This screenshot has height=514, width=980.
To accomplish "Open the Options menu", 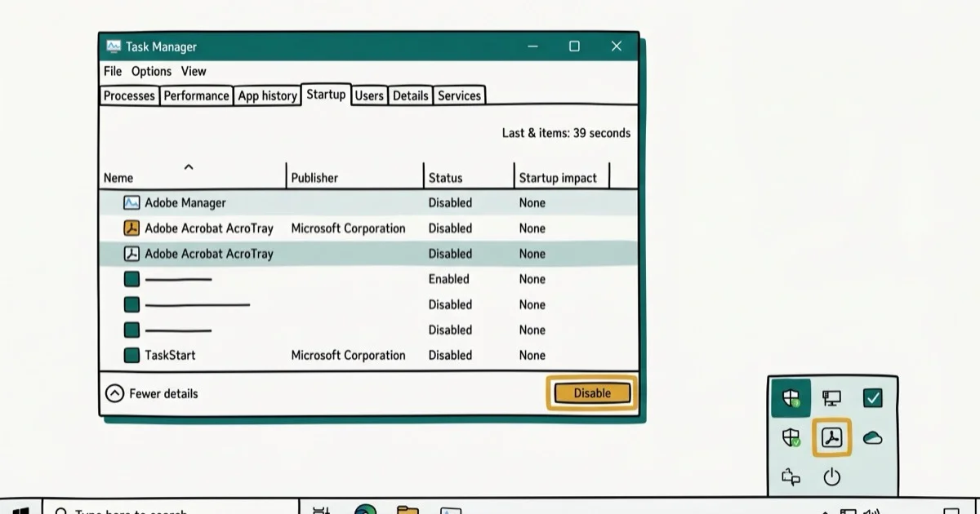I will 152,71.
